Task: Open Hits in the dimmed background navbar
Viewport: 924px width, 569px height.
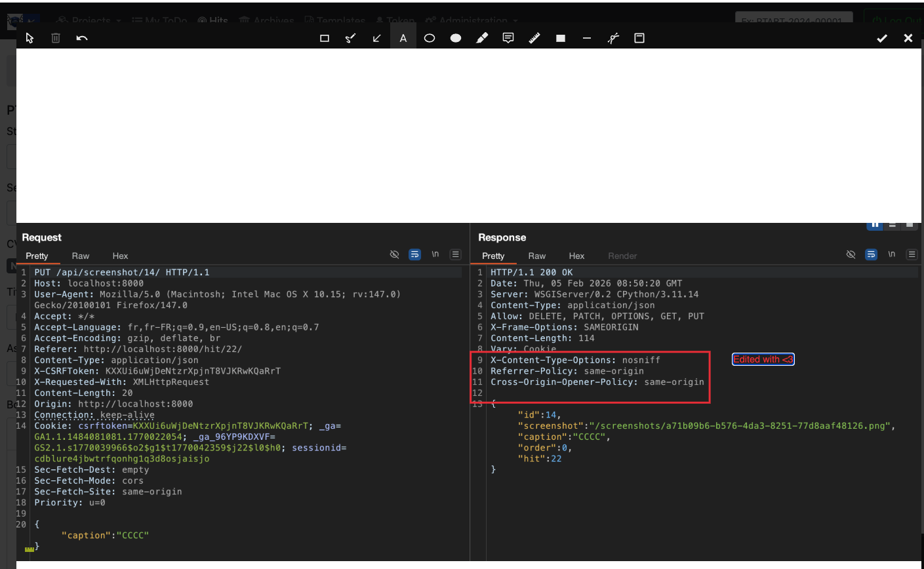Action: pos(212,20)
